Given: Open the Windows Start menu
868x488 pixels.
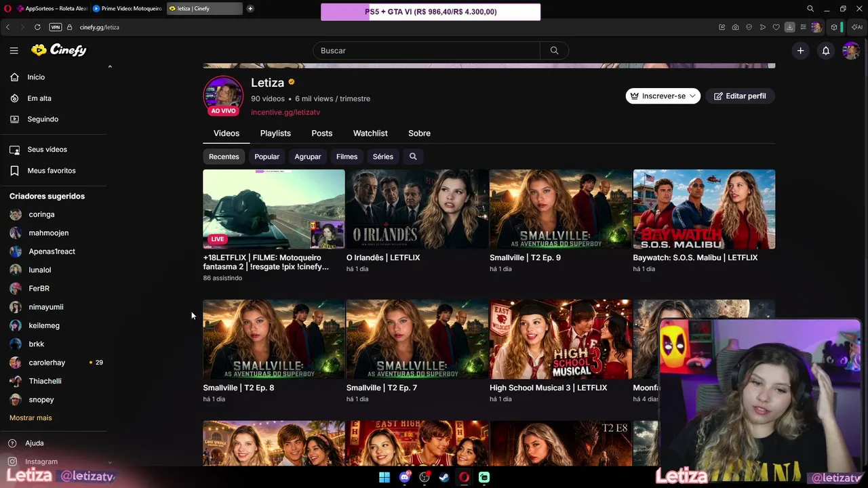Looking at the screenshot, I should (x=384, y=477).
